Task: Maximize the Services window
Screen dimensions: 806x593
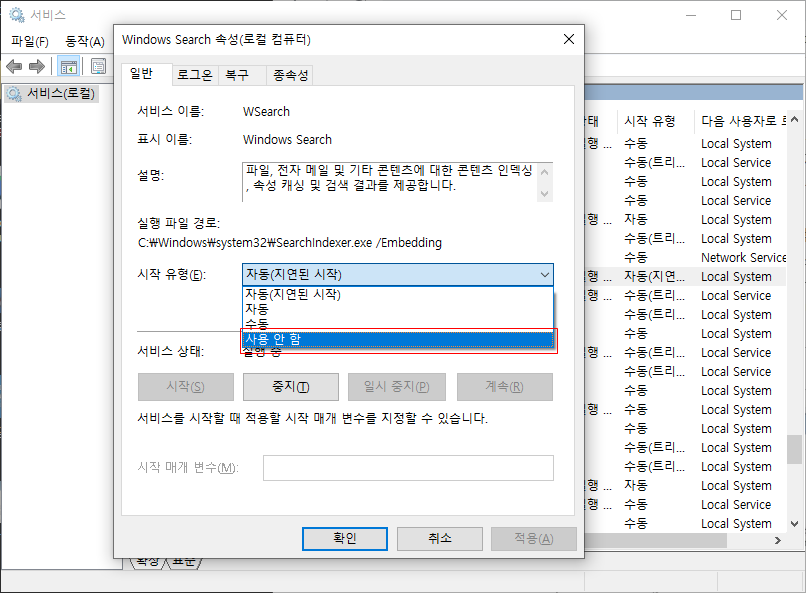Action: pyautogui.click(x=736, y=15)
